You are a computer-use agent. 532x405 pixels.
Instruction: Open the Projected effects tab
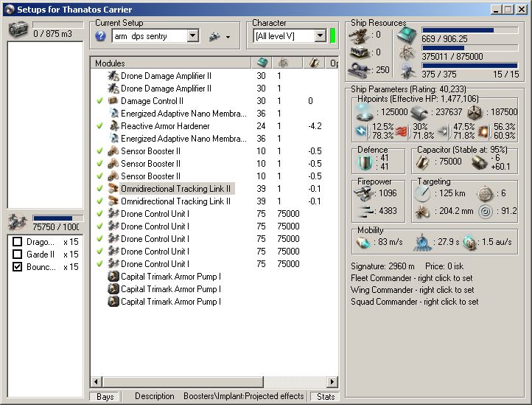click(274, 396)
